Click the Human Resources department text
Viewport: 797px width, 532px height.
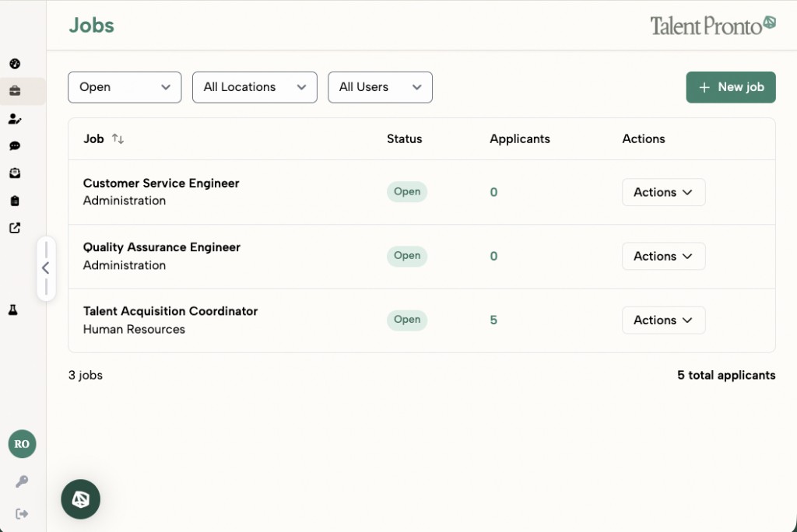[x=134, y=329]
